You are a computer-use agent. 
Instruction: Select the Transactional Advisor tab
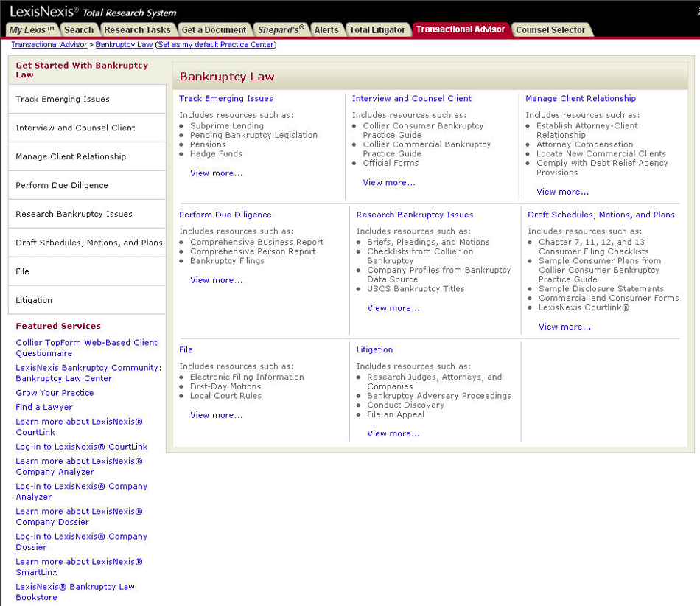pos(461,29)
